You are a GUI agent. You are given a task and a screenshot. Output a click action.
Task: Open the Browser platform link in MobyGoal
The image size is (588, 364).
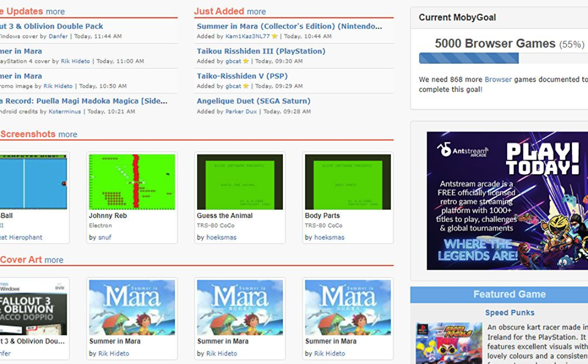tap(498, 79)
